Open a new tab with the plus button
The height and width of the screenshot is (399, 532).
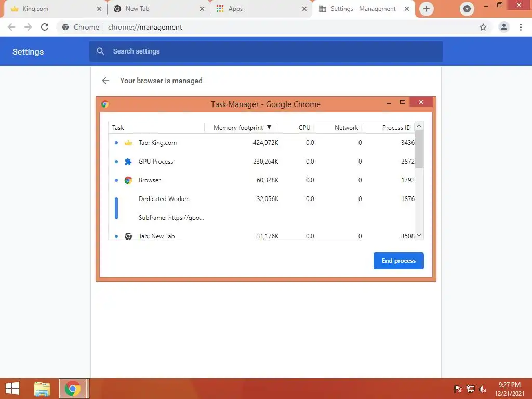coord(427,9)
